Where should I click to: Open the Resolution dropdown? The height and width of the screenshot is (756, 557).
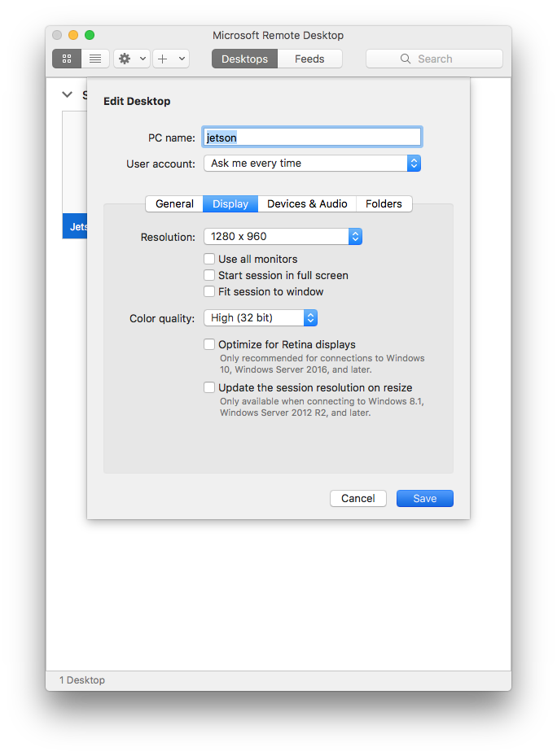pyautogui.click(x=283, y=237)
